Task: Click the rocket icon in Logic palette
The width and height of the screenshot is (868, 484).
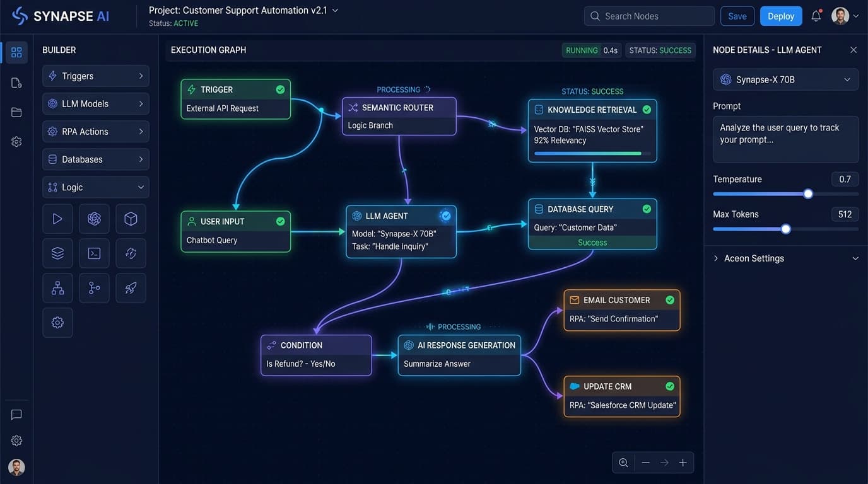Action: point(131,288)
